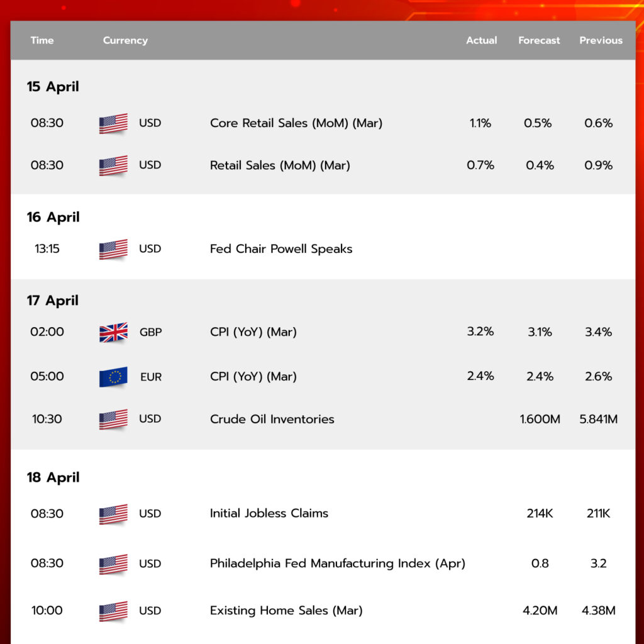Click the UK flag icon for GBP CPI
The width and height of the screenshot is (644, 644).
pos(113,332)
